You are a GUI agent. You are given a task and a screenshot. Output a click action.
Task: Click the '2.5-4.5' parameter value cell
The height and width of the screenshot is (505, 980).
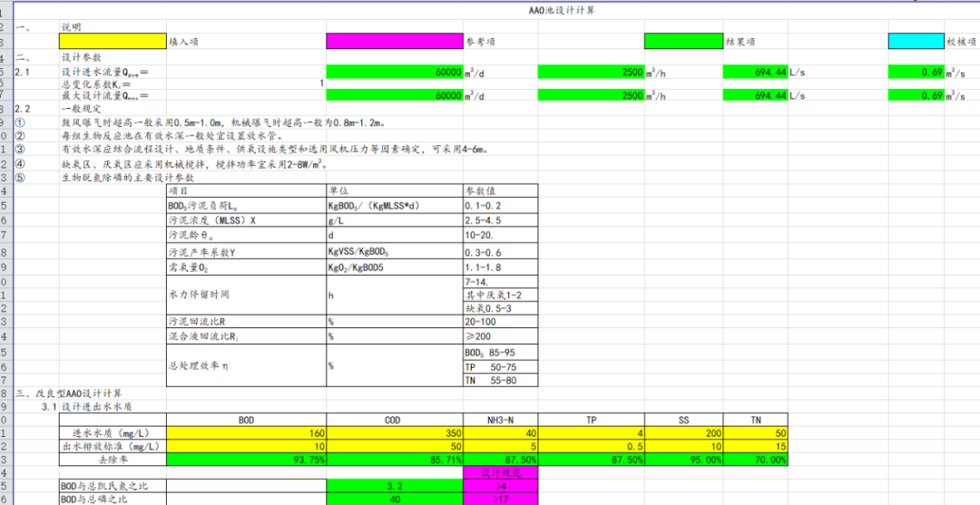click(x=500, y=220)
